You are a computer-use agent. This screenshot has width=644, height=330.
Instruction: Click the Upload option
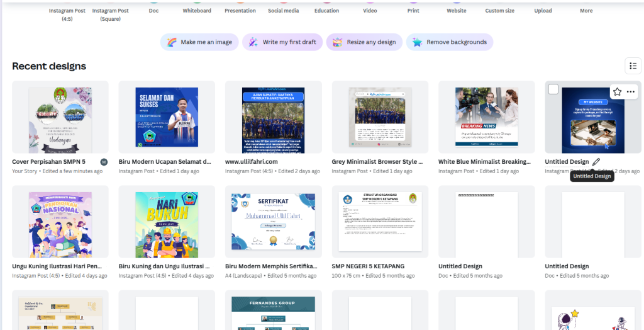pos(543,11)
